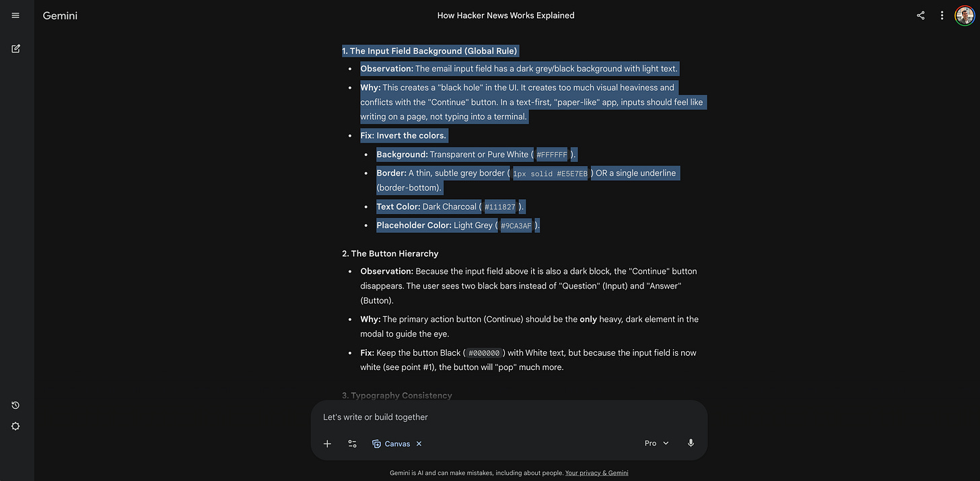The height and width of the screenshot is (481, 980).
Task: Start a new chat with the compose icon
Action: (15, 48)
